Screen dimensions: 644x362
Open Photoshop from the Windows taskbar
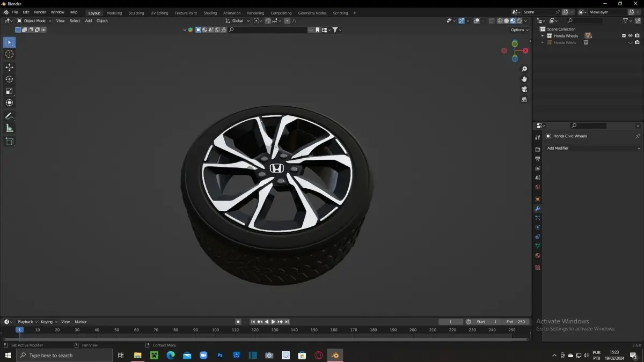coord(219,356)
